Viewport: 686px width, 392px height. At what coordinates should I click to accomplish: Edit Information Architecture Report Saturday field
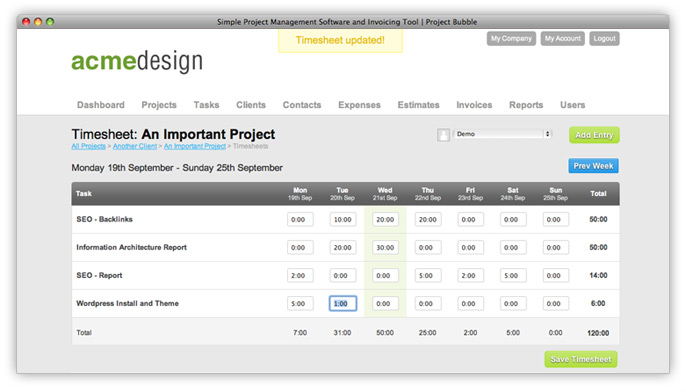[x=513, y=247]
